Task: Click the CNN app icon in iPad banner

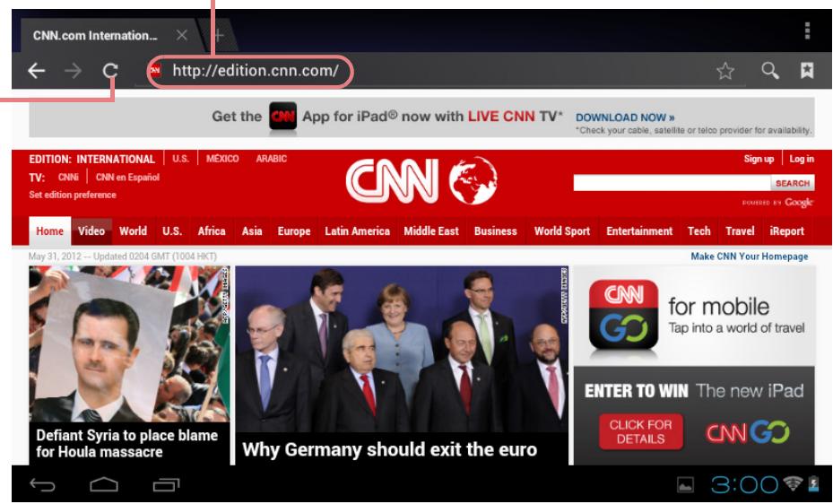Action: tap(282, 116)
